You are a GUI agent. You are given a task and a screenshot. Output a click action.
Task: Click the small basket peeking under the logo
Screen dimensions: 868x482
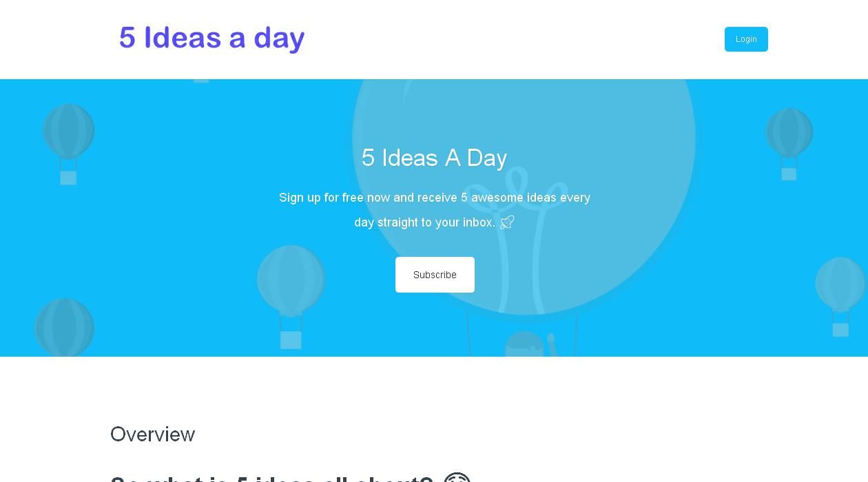(201, 81)
